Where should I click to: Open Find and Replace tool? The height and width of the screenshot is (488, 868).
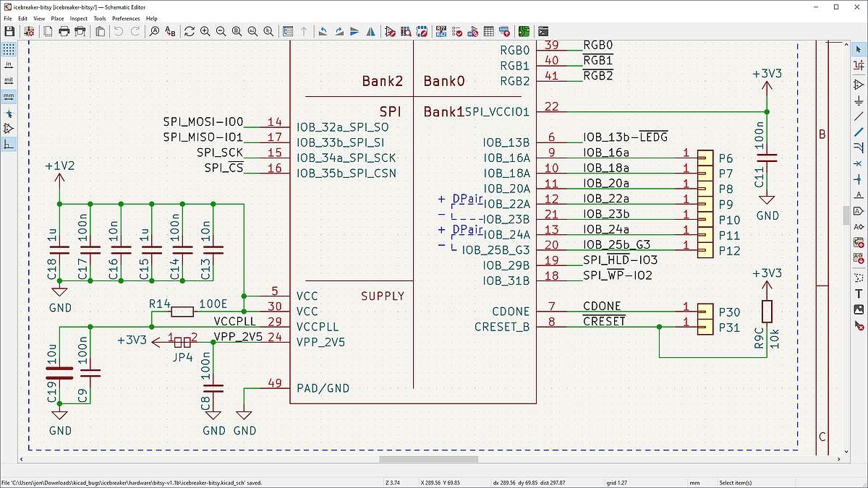(x=170, y=32)
